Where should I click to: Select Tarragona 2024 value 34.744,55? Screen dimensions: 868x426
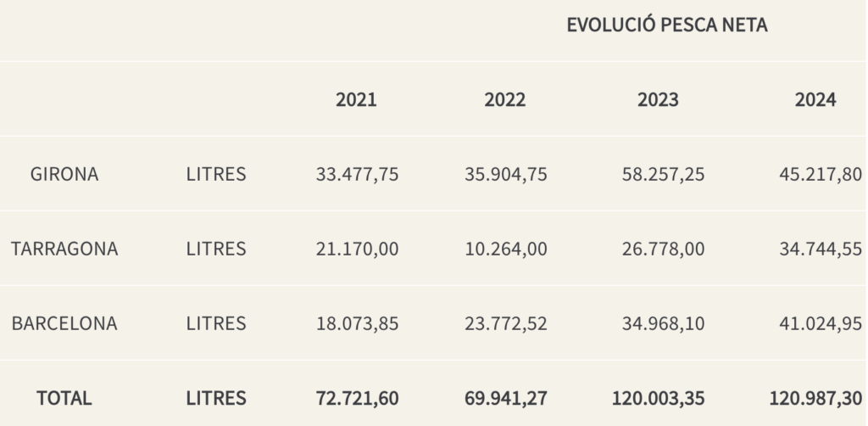[821, 249]
